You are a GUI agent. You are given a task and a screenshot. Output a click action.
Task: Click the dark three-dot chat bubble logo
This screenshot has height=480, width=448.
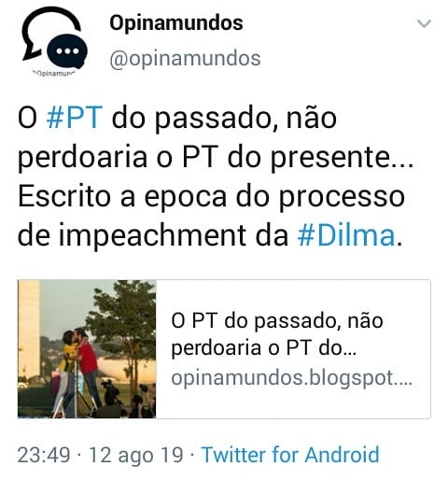[67, 51]
